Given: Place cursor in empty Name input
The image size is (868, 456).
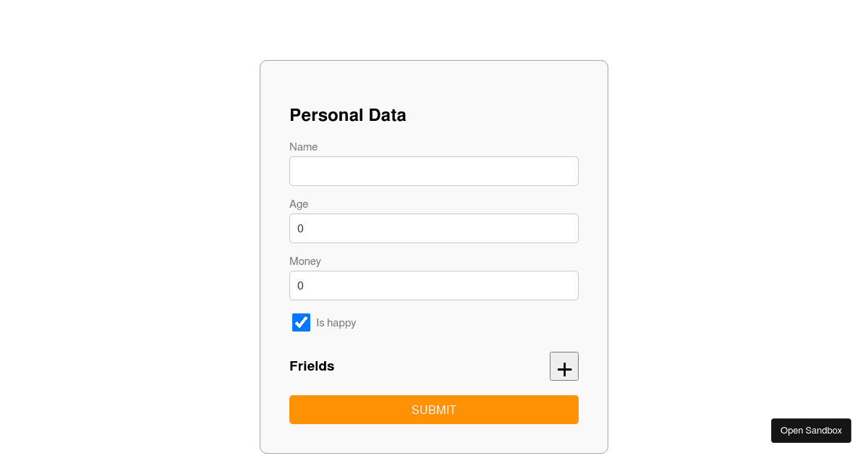Looking at the screenshot, I should (x=434, y=172).
